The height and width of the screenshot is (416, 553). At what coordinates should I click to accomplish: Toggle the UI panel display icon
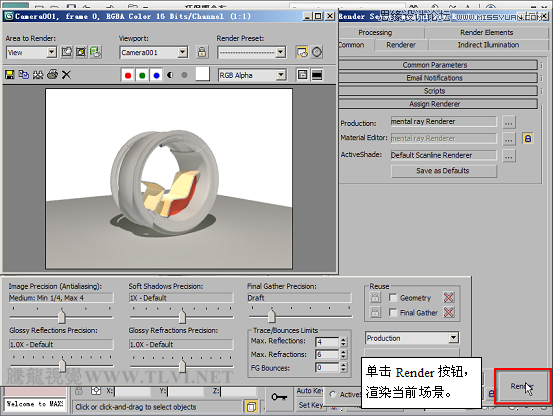click(317, 74)
